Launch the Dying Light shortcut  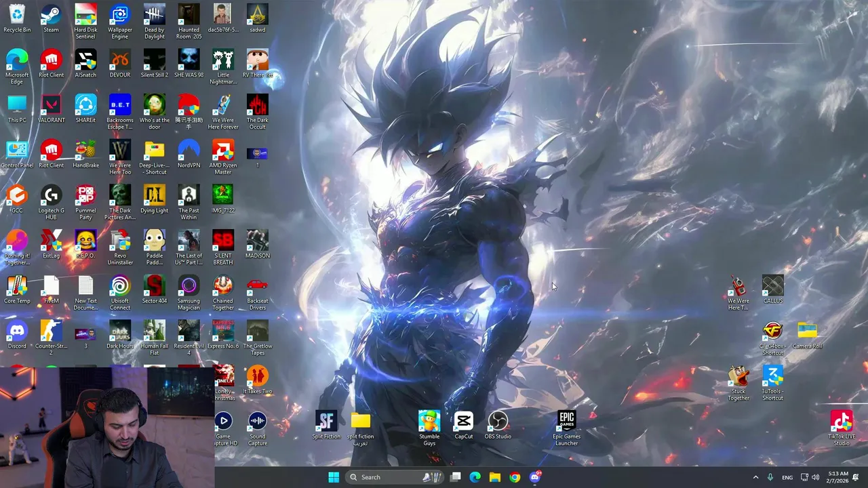[155, 199]
